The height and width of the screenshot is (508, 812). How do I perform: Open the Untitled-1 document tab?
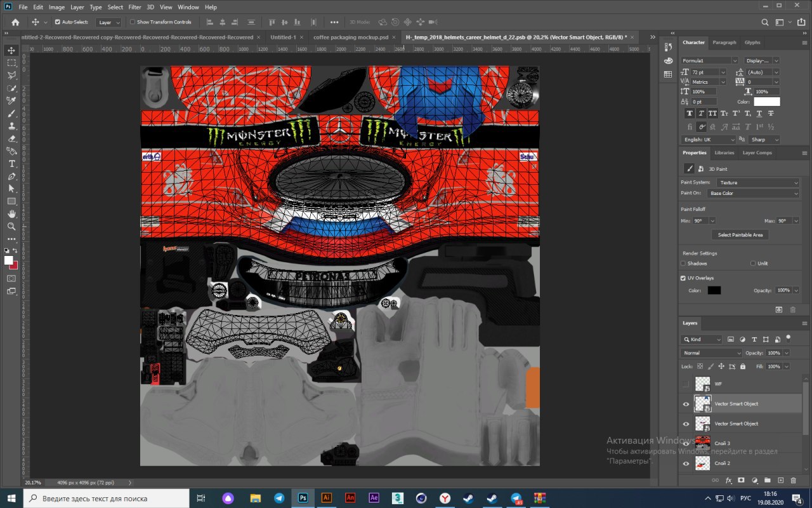coord(283,37)
